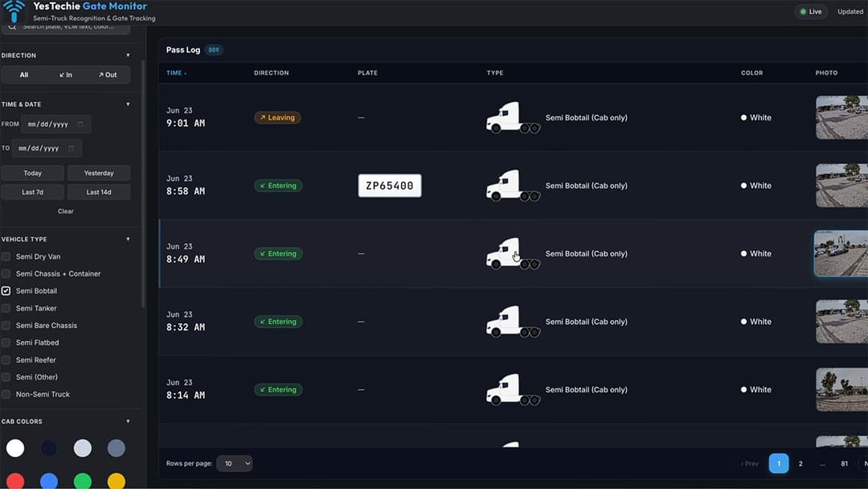868x489 pixels.
Task: Open the Rows per page dropdown
Action: (x=234, y=463)
